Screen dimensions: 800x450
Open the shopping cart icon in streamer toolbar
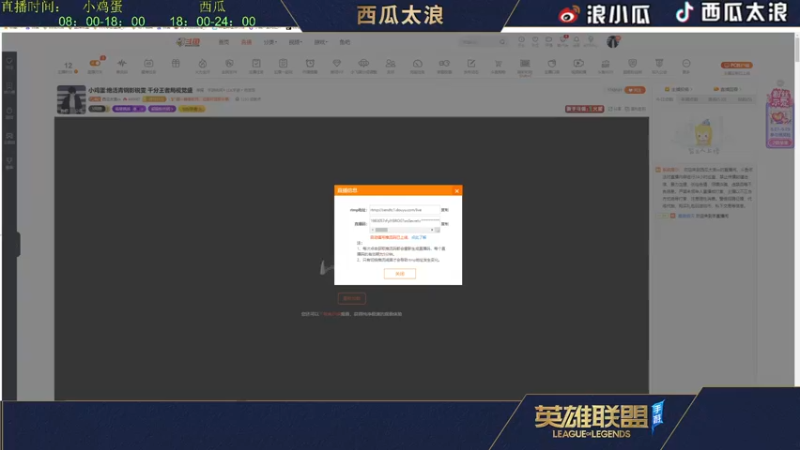click(x=498, y=65)
